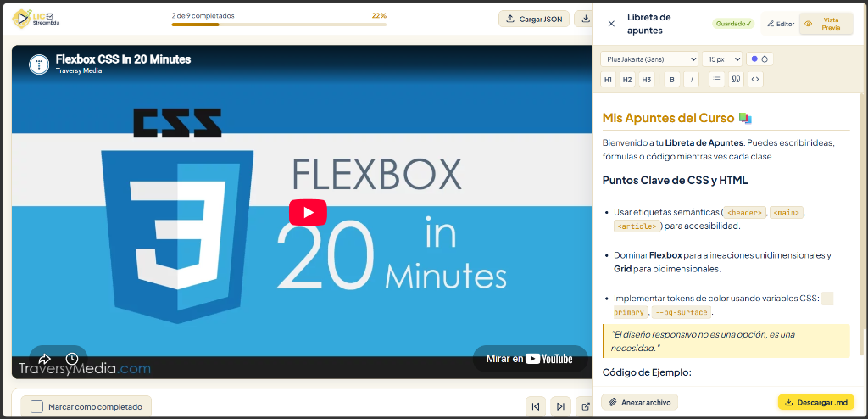
Task: Click the Descargar .md button
Action: (x=816, y=402)
